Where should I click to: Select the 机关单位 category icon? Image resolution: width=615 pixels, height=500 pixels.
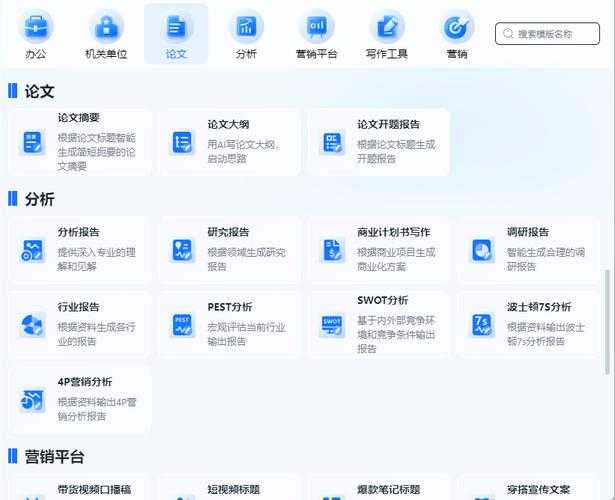[106, 27]
